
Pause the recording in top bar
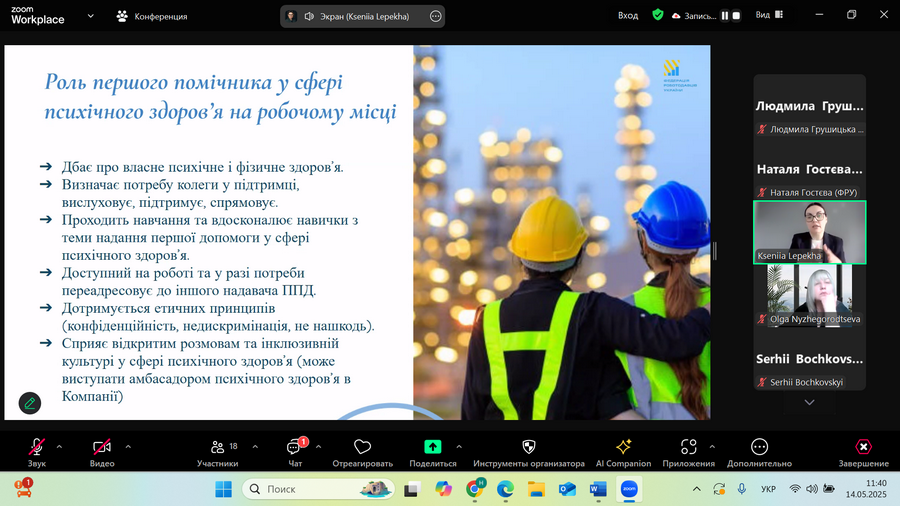coord(724,16)
